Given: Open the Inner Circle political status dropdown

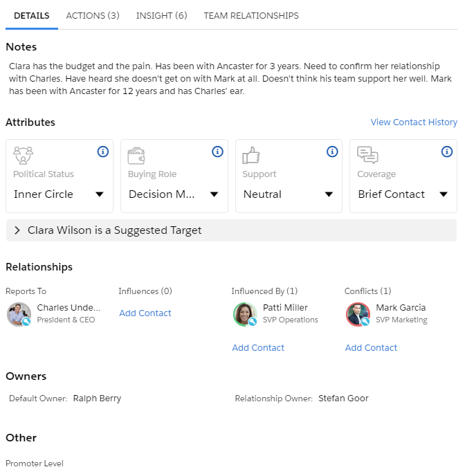Looking at the screenshot, I should pyautogui.click(x=60, y=194).
